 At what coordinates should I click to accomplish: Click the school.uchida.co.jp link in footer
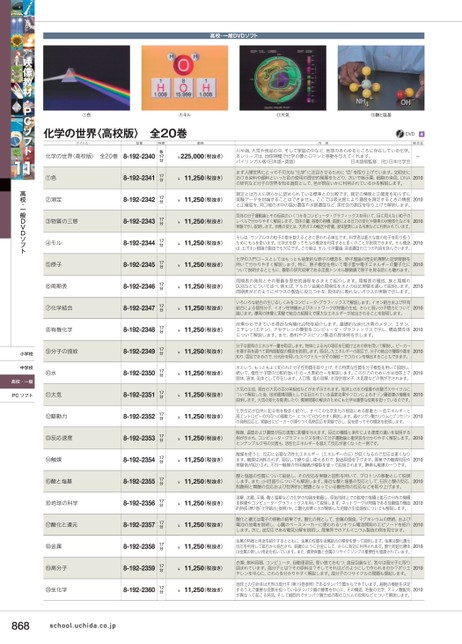tap(83, 626)
